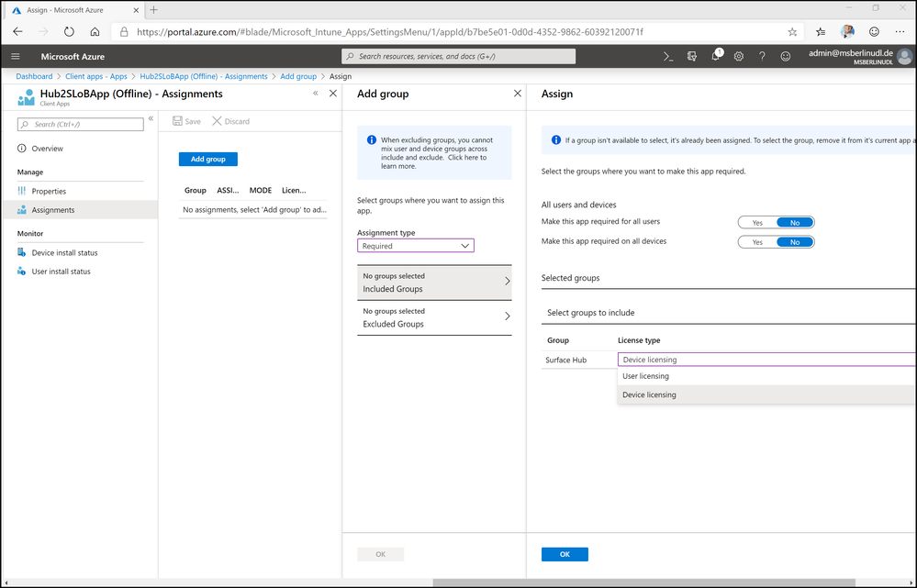Click the User install status icon
917x588 pixels.
click(x=22, y=272)
